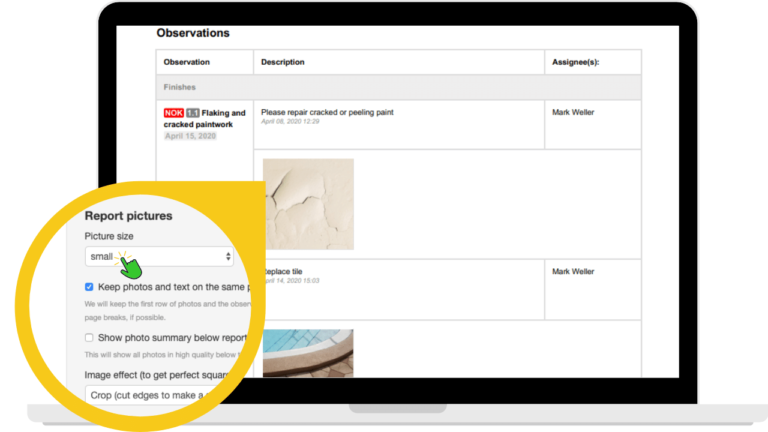Click the Description column header
Screen dimensions: 768x432
[283, 62]
